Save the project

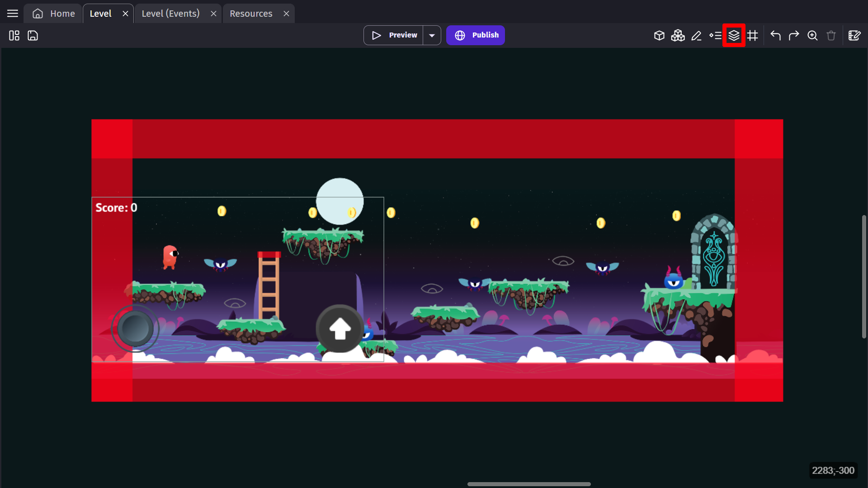click(33, 35)
